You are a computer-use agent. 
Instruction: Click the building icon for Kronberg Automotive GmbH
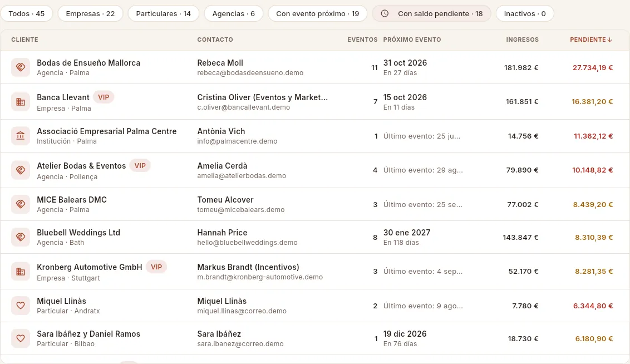(x=21, y=272)
